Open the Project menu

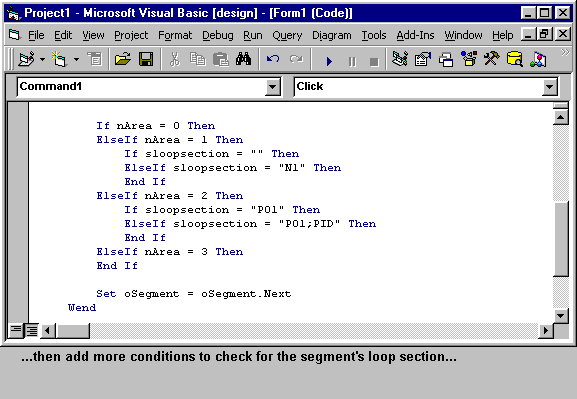tap(131, 35)
